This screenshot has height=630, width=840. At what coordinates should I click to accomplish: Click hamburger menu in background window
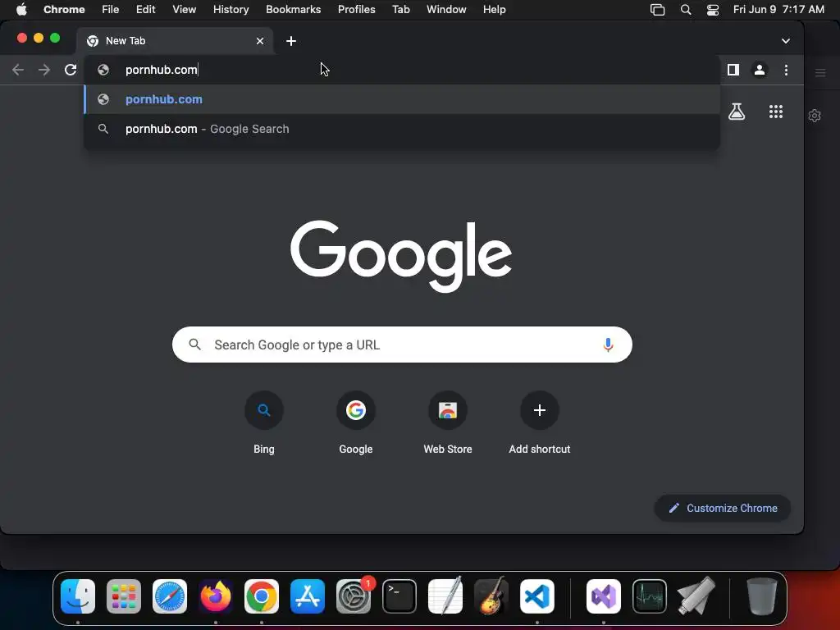(x=820, y=73)
